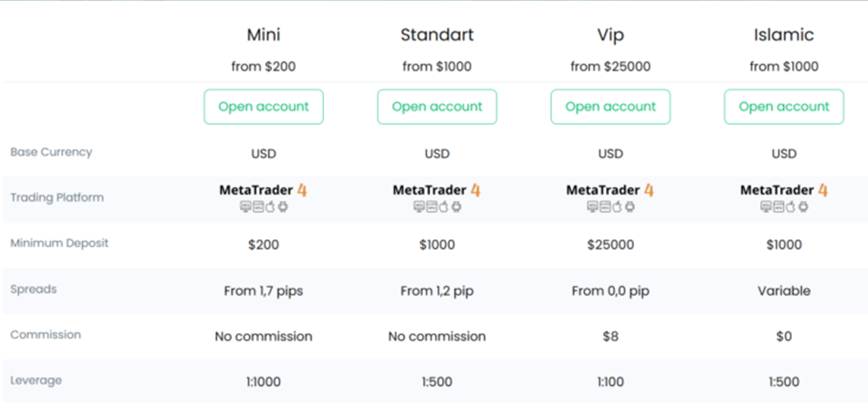Click the MetaTrader 4 logo in the Vip column
The height and width of the screenshot is (408, 868).
click(x=610, y=190)
